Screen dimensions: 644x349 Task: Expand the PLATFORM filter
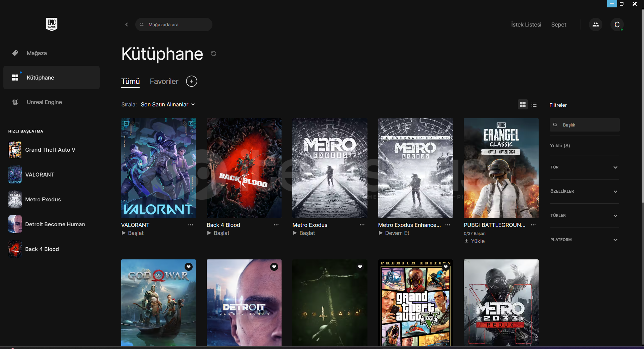pyautogui.click(x=584, y=240)
